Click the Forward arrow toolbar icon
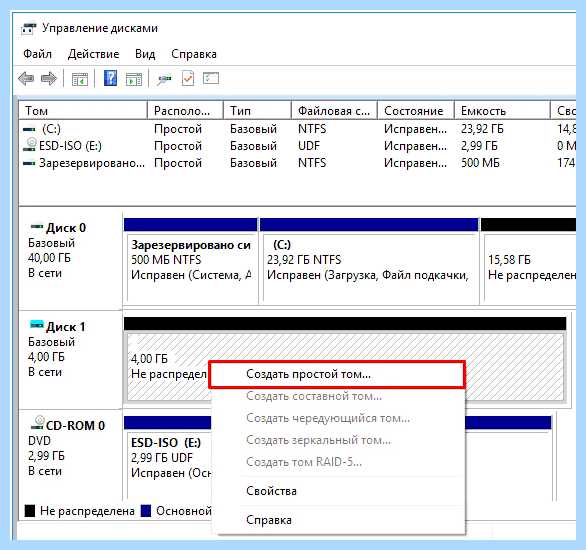Image resolution: width=586 pixels, height=550 pixels. [x=49, y=79]
